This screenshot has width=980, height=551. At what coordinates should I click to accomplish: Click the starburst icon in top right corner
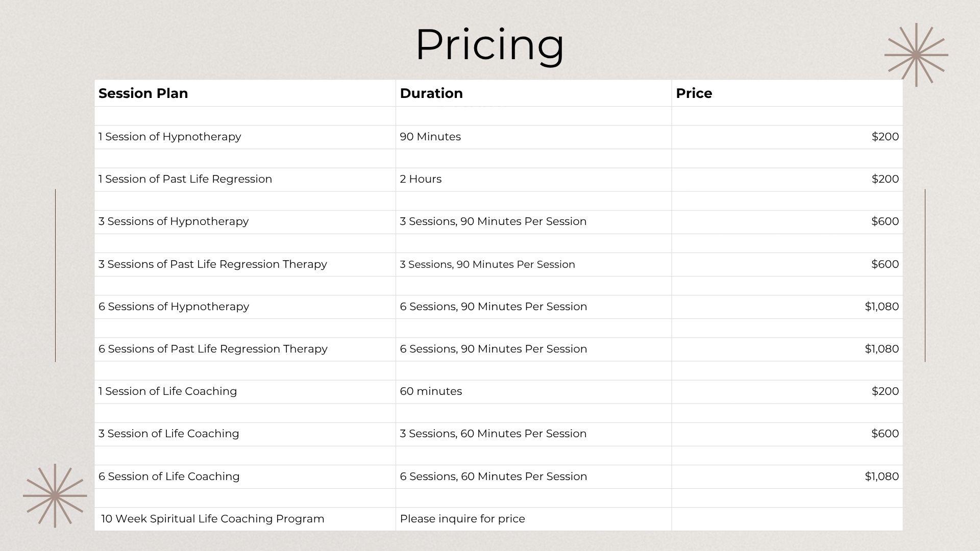click(916, 55)
